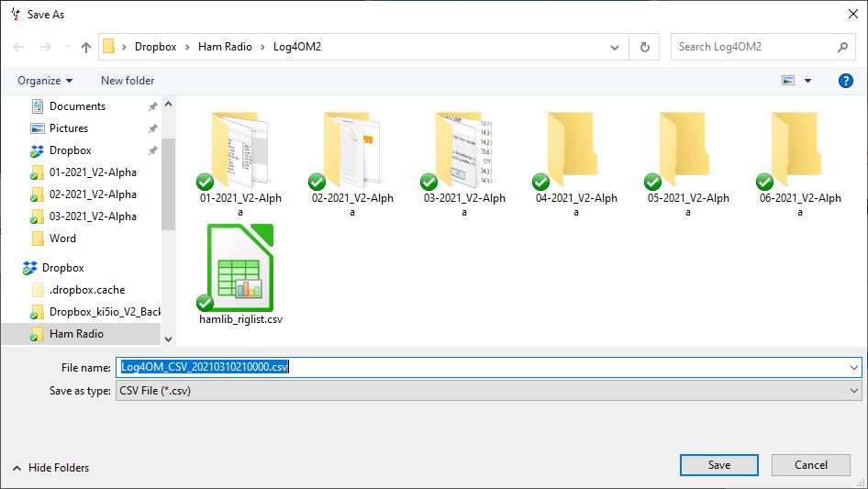Select the 03-2021_V2-Alpha folder thumbnail
Viewport: 868px width, 489px height.
click(x=464, y=150)
